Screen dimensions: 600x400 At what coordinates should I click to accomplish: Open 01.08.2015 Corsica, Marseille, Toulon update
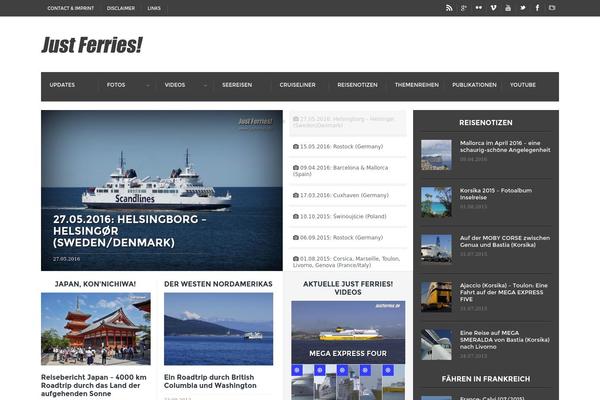[x=347, y=262]
